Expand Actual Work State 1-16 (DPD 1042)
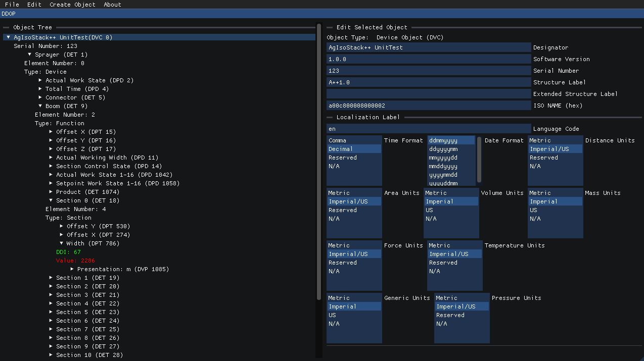Screen dimensions: 644x361 51,175
